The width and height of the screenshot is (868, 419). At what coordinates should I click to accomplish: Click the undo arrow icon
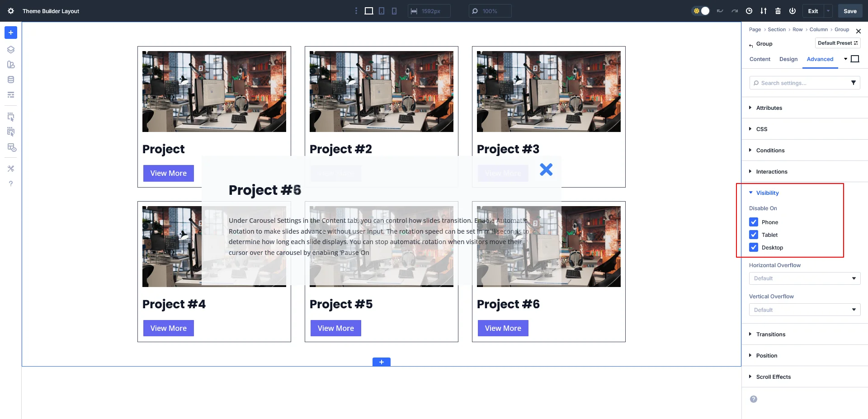pos(720,11)
